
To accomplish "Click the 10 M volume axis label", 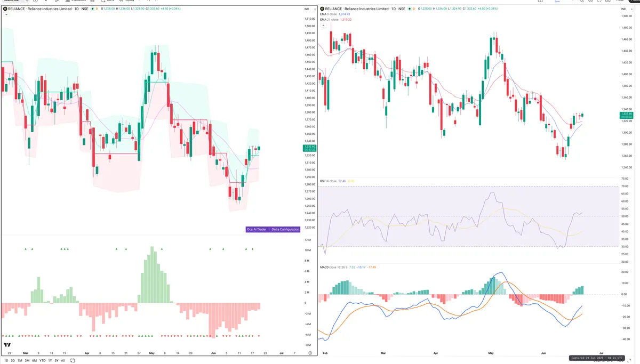I will (x=308, y=250).
